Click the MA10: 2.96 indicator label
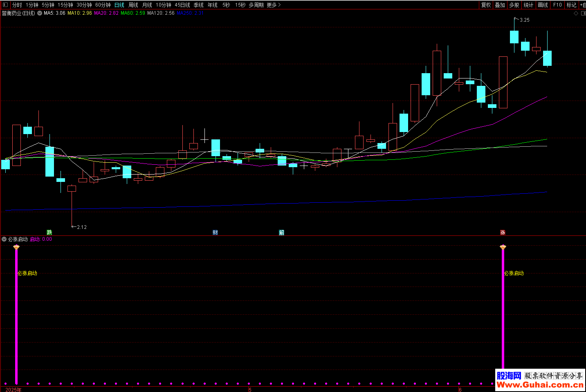586x392 pixels. (x=80, y=13)
